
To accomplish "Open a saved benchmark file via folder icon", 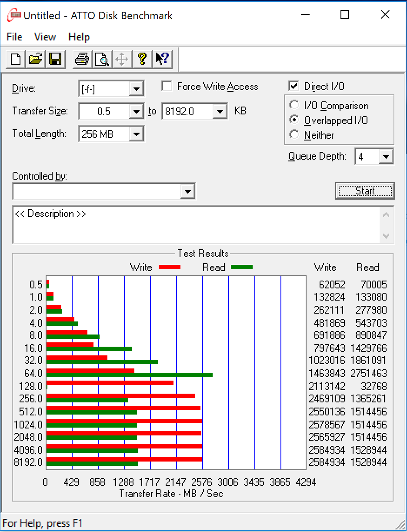I will pyautogui.click(x=35, y=59).
